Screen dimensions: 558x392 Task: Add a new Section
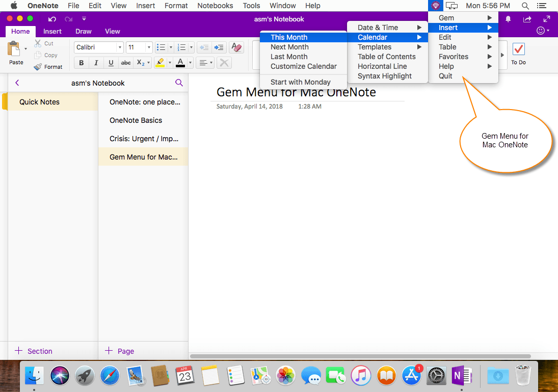(x=34, y=351)
